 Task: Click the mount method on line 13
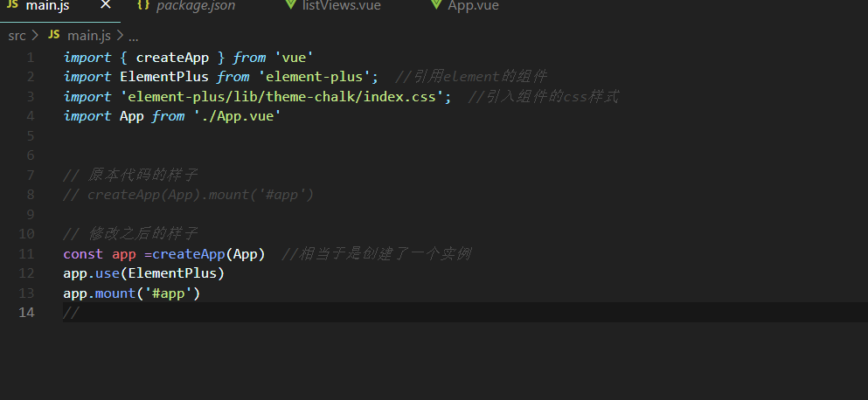point(115,293)
